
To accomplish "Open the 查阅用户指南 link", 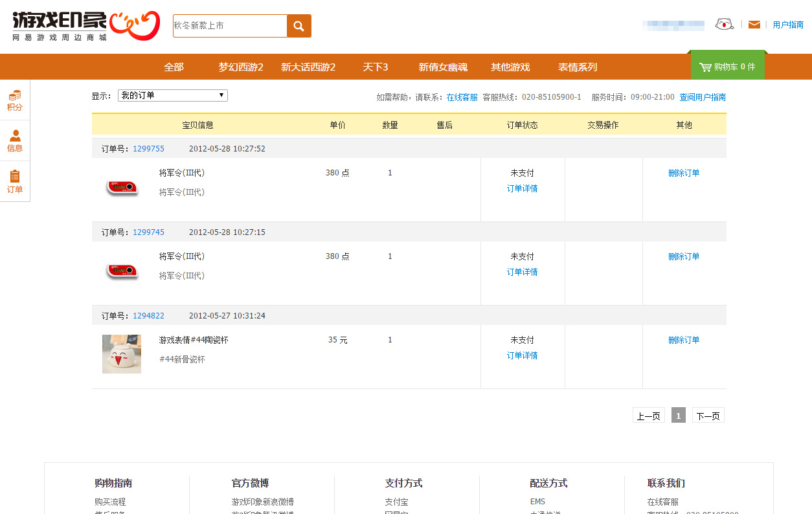I will [703, 97].
